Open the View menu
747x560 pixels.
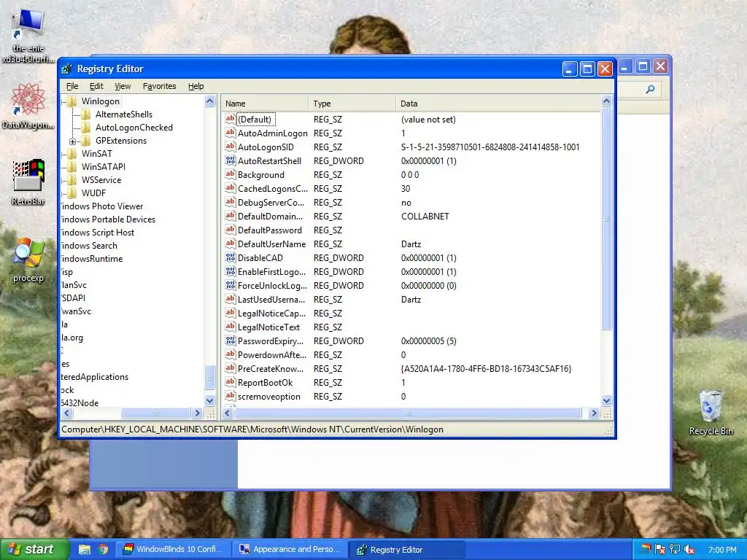click(123, 86)
